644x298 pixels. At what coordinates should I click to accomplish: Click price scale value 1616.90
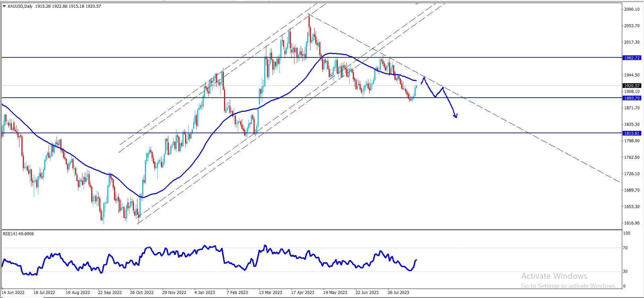tap(632, 223)
